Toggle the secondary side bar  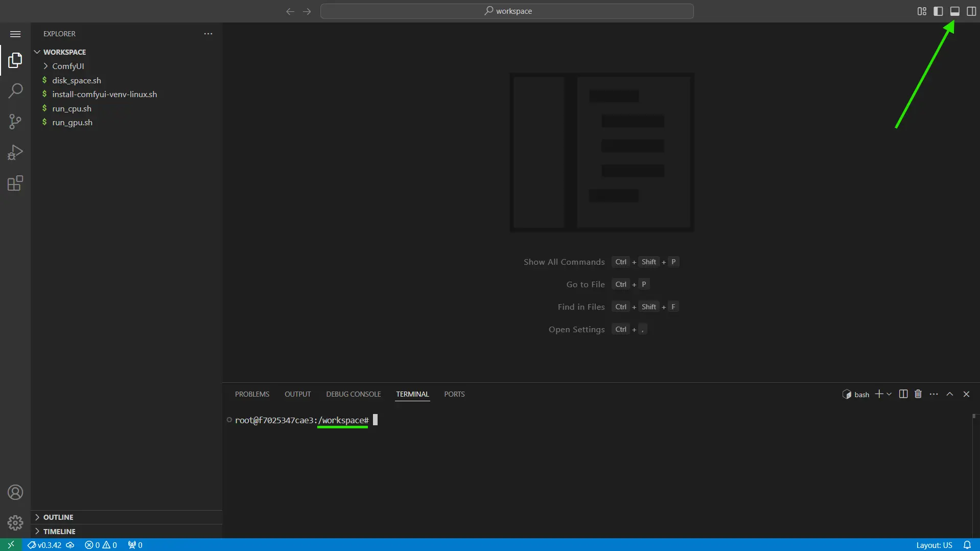tap(971, 11)
